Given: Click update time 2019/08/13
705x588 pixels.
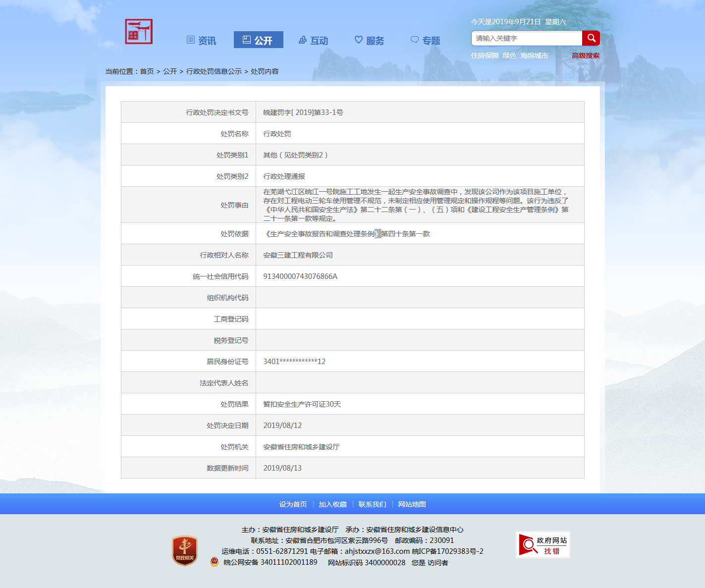Looking at the screenshot, I should click(x=282, y=468).
